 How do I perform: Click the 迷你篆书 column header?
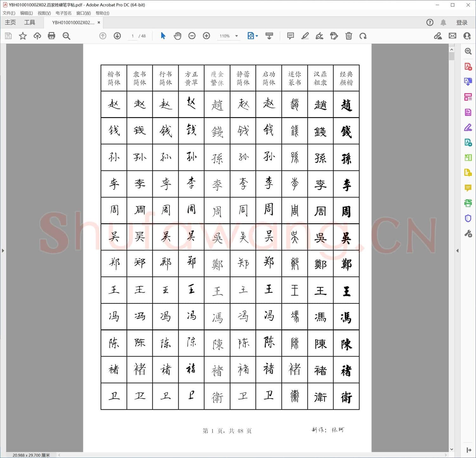pyautogui.click(x=294, y=78)
